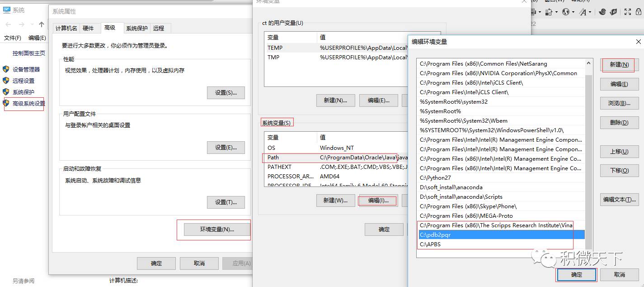Image resolution: width=644 pixels, height=287 pixels.
Task: Click the monitor icon in System title bar
Action: pos(6,10)
